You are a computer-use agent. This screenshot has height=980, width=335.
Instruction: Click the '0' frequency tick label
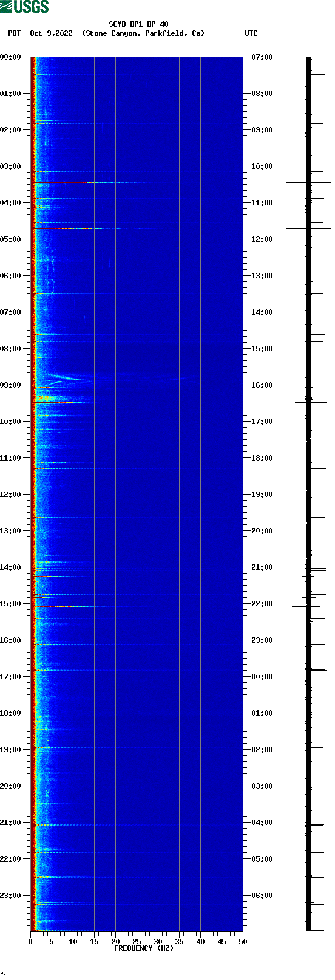30,942
